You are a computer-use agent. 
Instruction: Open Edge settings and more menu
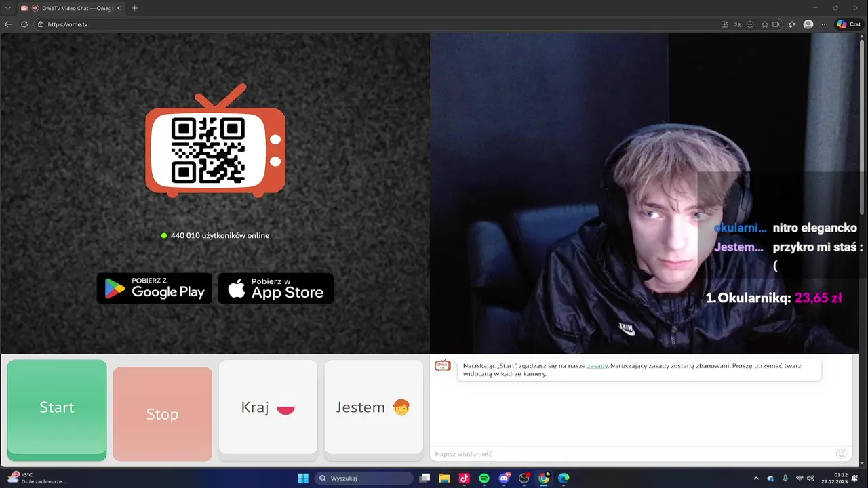[825, 24]
